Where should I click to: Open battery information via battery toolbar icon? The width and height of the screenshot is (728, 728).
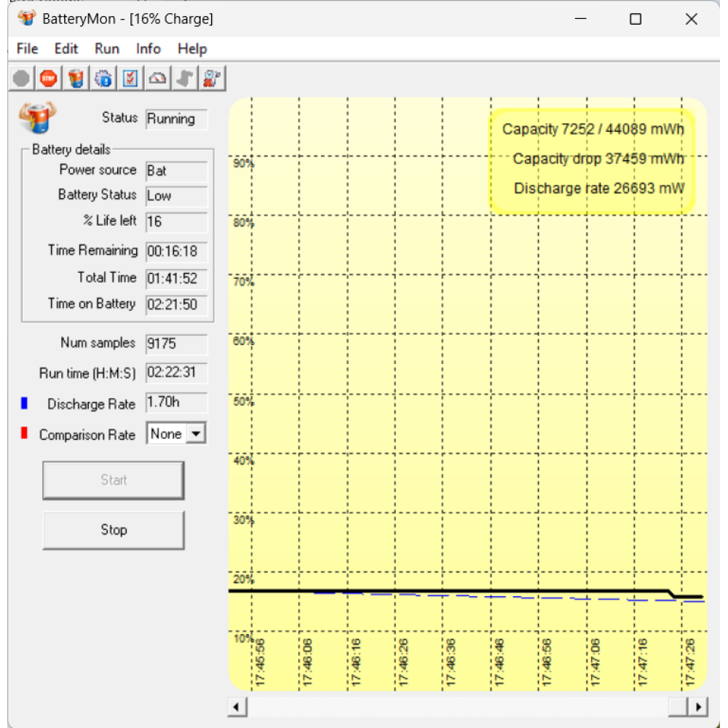coord(76,79)
